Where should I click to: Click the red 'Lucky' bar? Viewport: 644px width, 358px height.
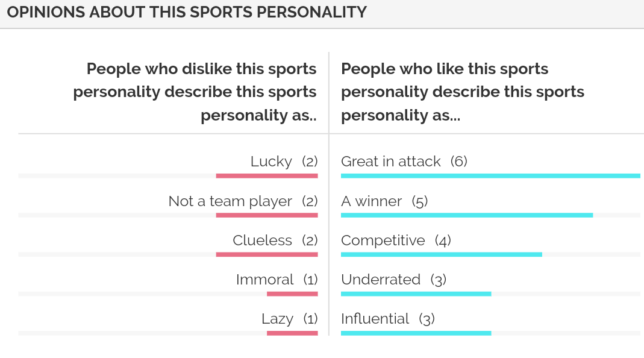[x=267, y=176]
